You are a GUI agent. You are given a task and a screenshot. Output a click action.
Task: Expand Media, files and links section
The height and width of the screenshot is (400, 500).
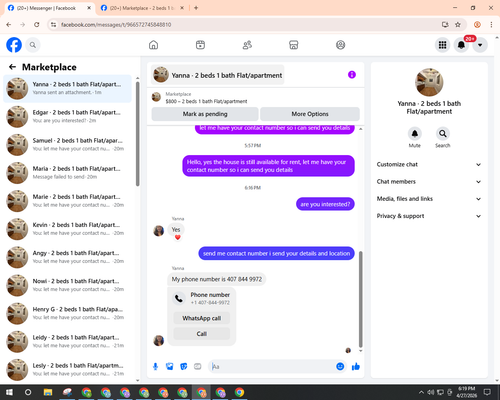tap(429, 199)
